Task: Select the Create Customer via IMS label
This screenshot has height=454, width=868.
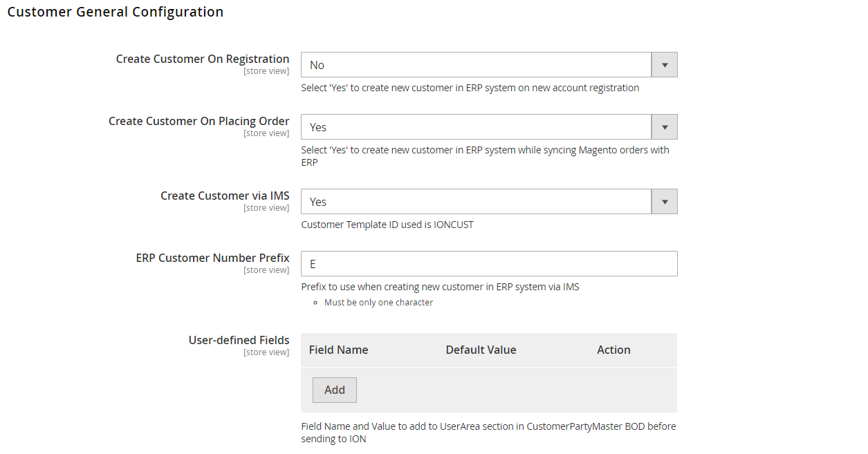Action: pyautogui.click(x=225, y=196)
